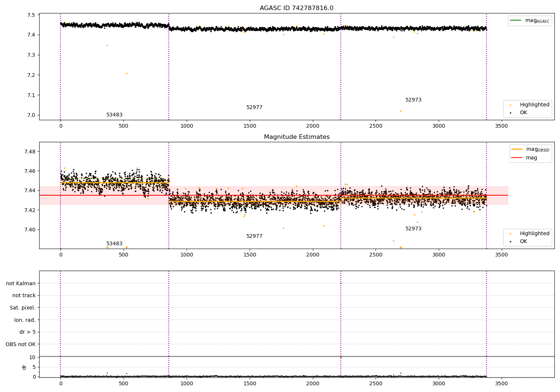Click the 7.5 tick label in AGASC ID plot
The image size is (560, 392).
(31, 15)
